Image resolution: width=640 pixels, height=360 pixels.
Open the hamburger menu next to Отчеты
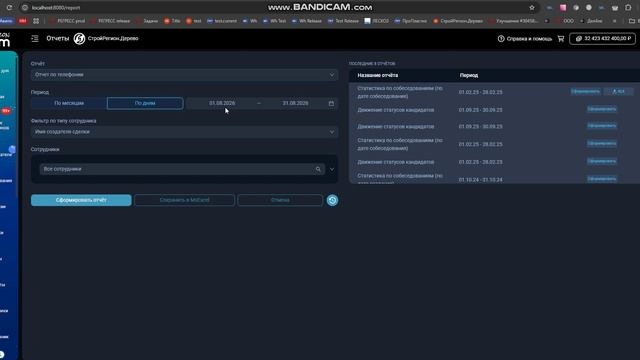[x=35, y=38]
